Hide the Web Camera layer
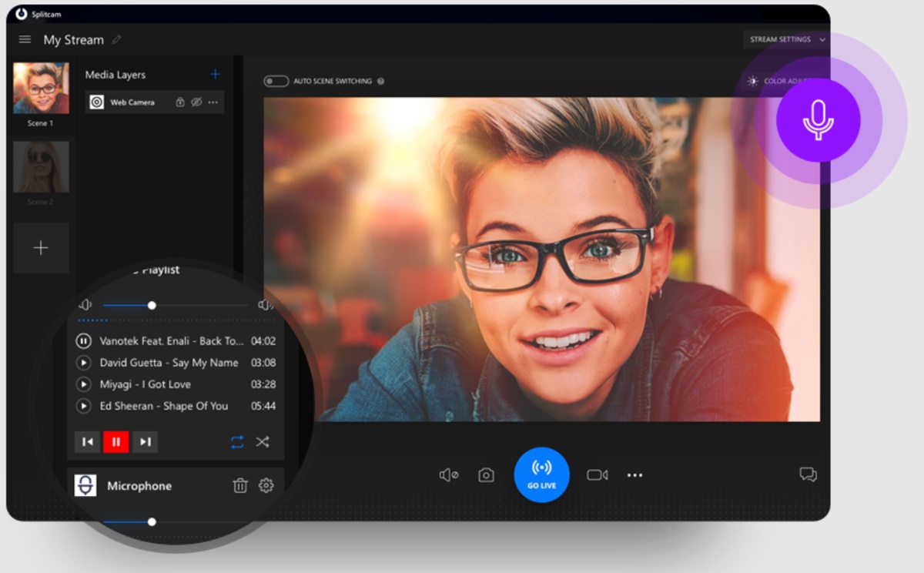This screenshot has width=924, height=573. (x=196, y=102)
